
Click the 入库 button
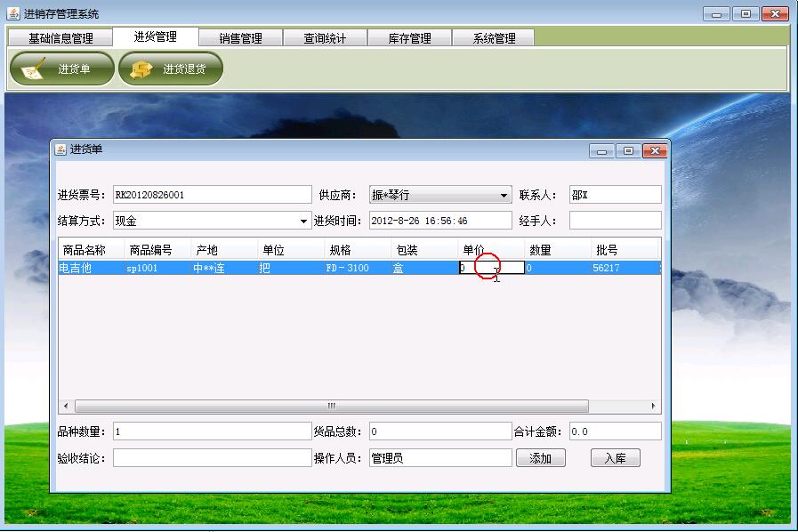pyautogui.click(x=616, y=458)
